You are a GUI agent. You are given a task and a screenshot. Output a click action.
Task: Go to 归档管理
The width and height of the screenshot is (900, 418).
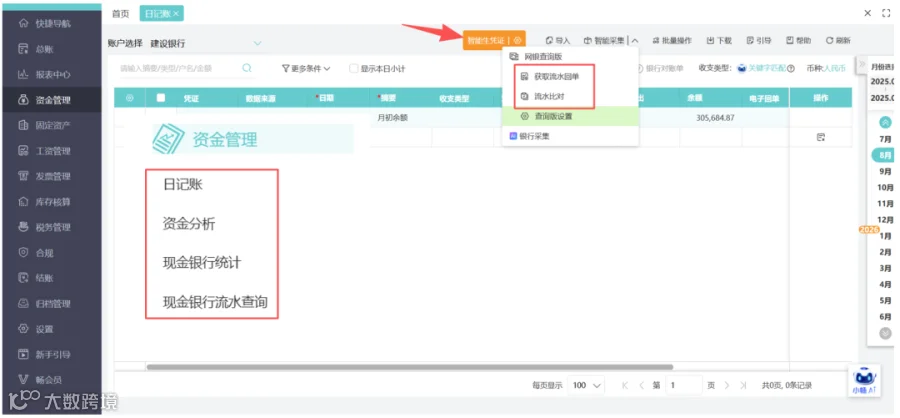tap(44, 304)
